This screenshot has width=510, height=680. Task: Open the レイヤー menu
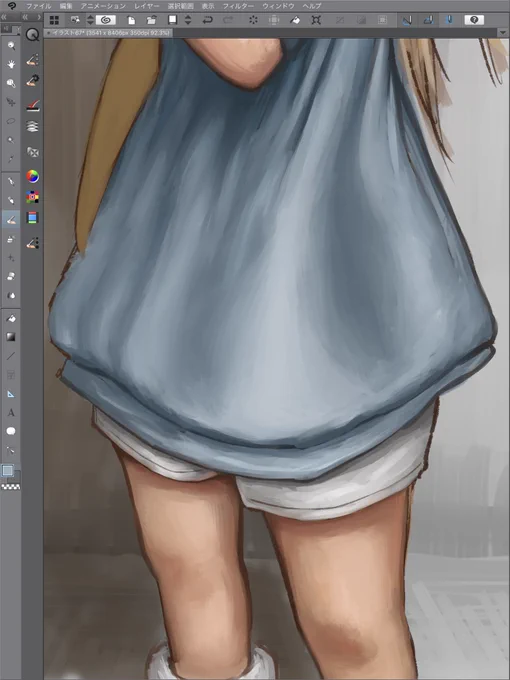147,6
